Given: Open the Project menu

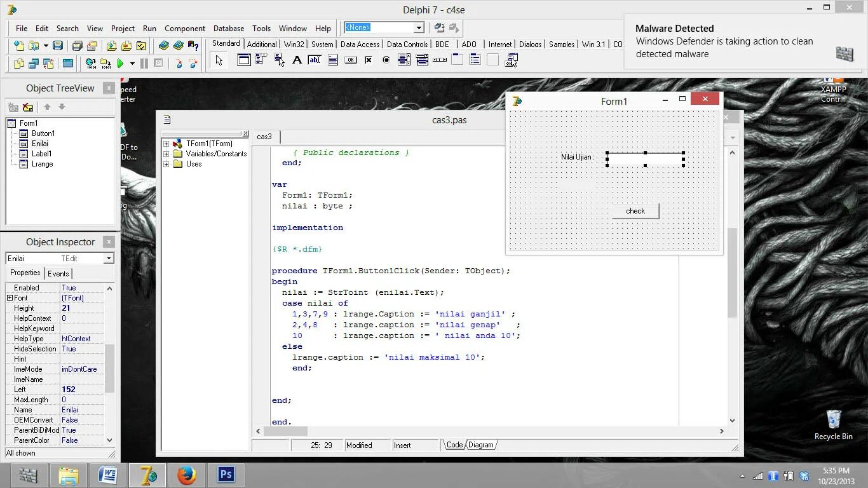Looking at the screenshot, I should click(x=123, y=28).
